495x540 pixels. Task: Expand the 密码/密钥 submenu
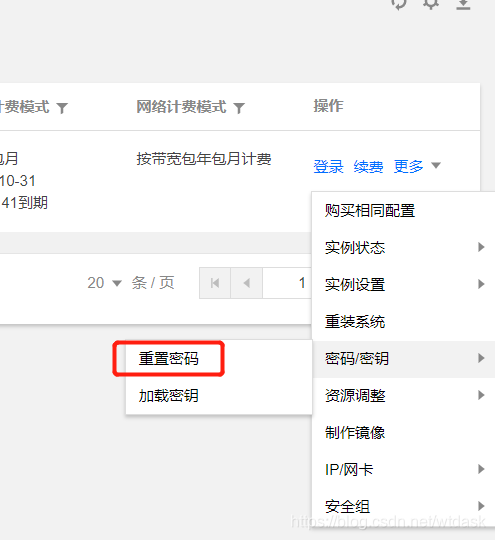(403, 359)
